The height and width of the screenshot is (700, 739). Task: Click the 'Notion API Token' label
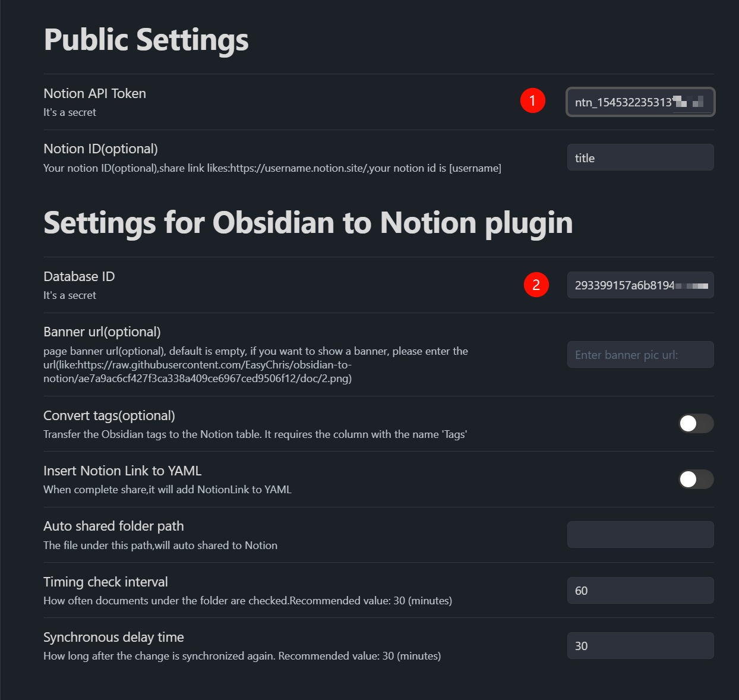(x=94, y=94)
